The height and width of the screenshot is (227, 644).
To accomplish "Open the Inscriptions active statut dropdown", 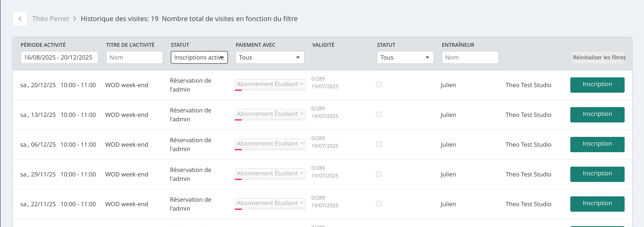I will tap(199, 57).
